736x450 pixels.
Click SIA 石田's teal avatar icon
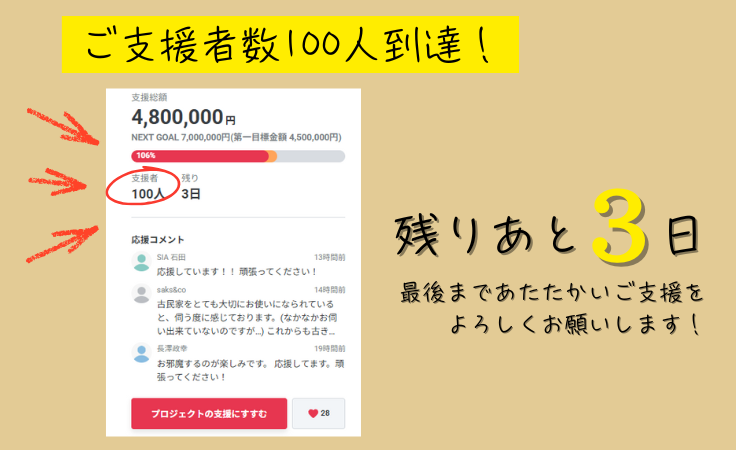tap(141, 262)
